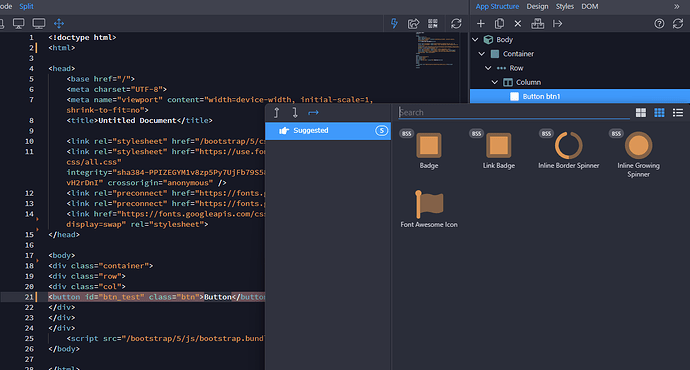Image resolution: width=690 pixels, height=370 pixels.
Task: Focus the component Search field
Action: (514, 113)
